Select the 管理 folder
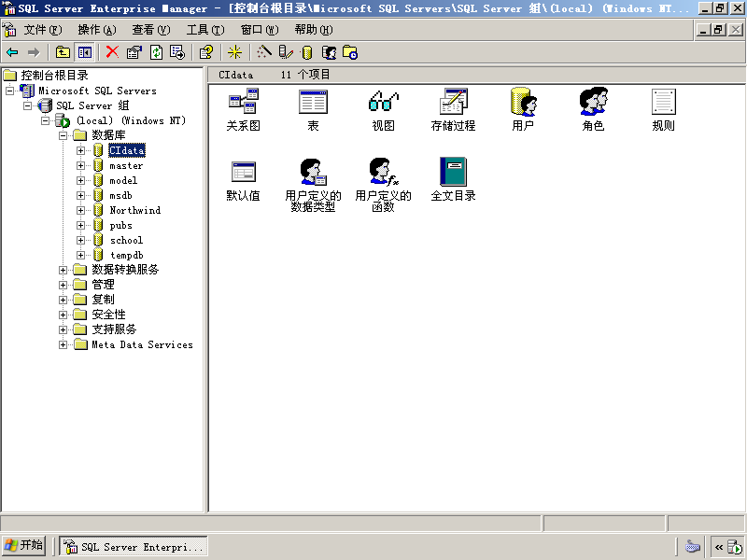 (103, 285)
